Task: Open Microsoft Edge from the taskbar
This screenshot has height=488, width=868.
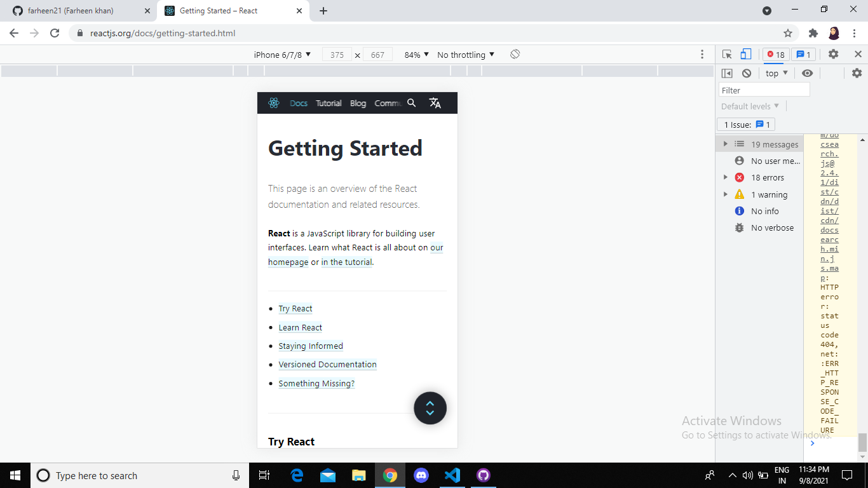Action: coord(297,475)
